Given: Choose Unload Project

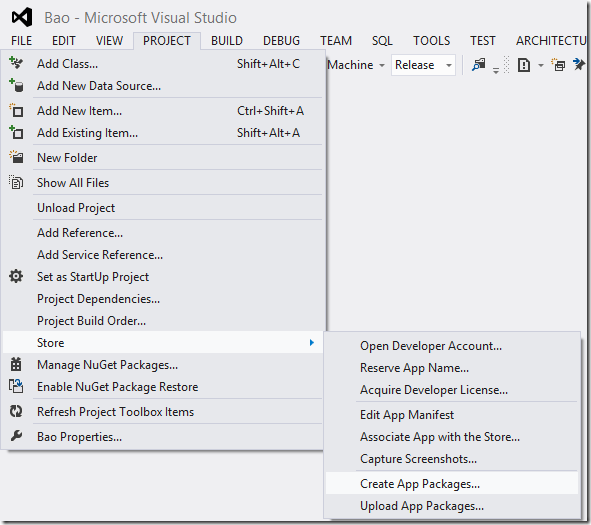Looking at the screenshot, I should coord(163,208).
